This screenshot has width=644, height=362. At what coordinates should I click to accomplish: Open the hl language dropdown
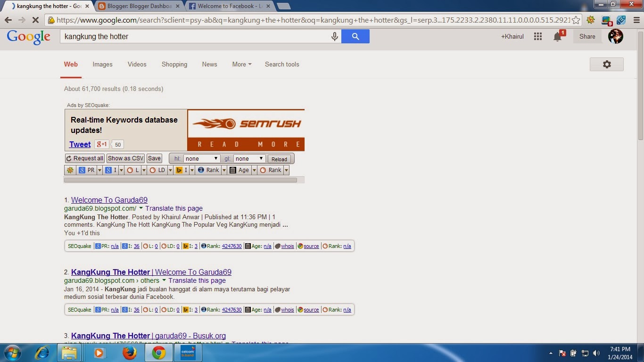coord(201,159)
